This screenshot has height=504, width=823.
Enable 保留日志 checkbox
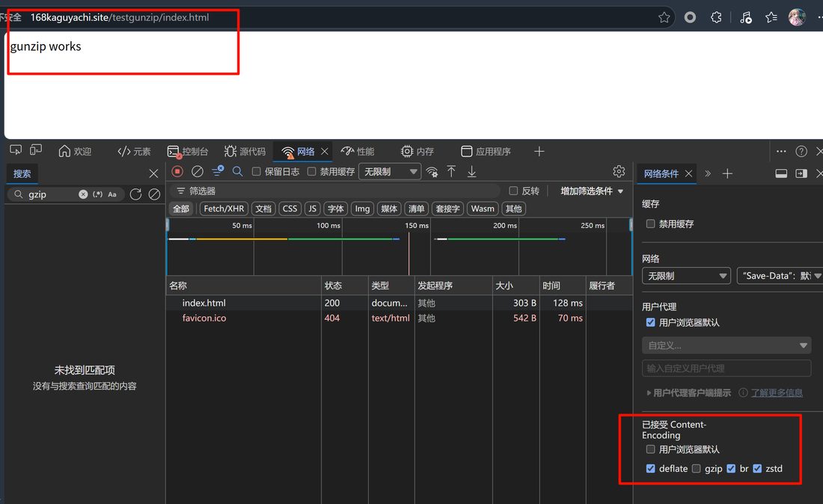pyautogui.click(x=256, y=171)
